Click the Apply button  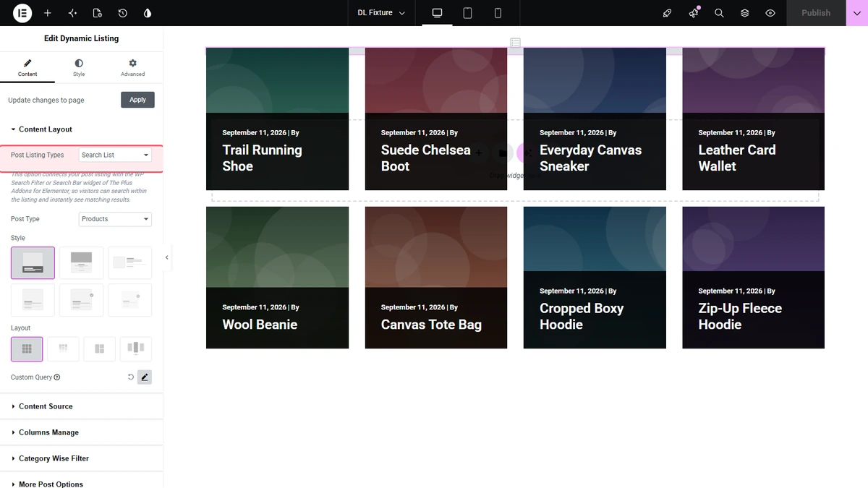pyautogui.click(x=137, y=100)
